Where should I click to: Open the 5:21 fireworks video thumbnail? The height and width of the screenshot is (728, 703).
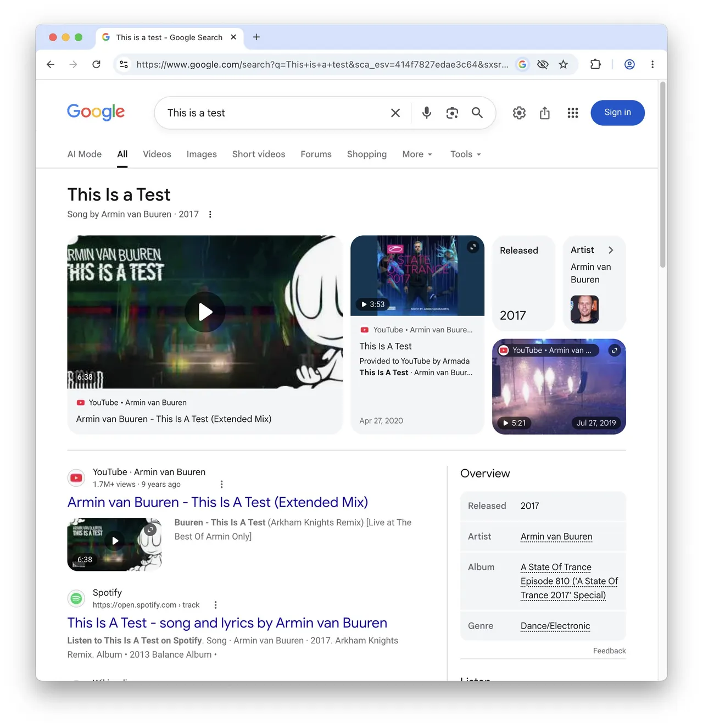pos(559,387)
